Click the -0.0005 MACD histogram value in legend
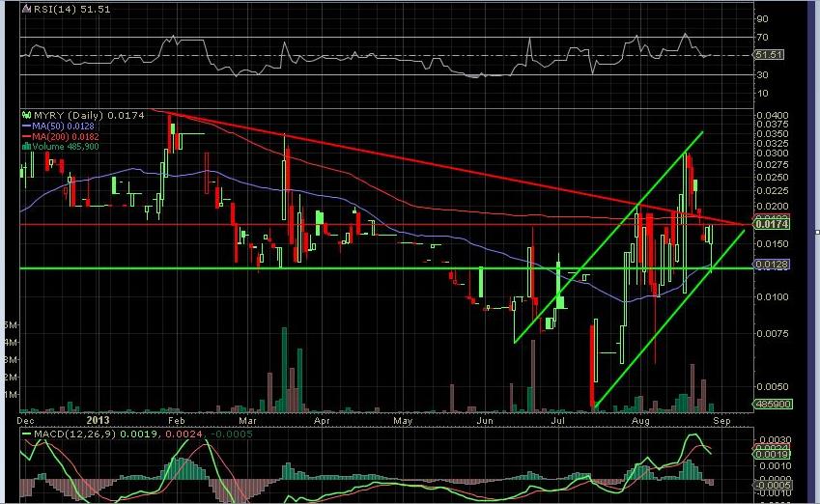 pos(230,434)
